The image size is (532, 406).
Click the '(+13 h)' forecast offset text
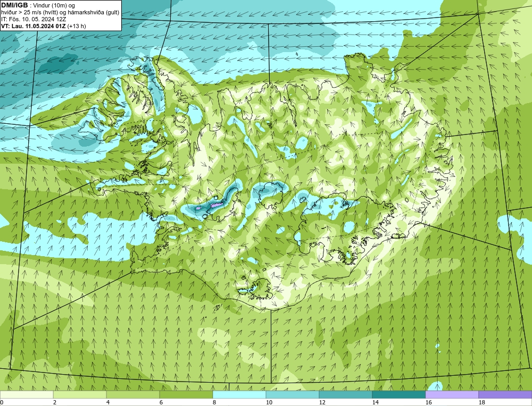[77, 26]
